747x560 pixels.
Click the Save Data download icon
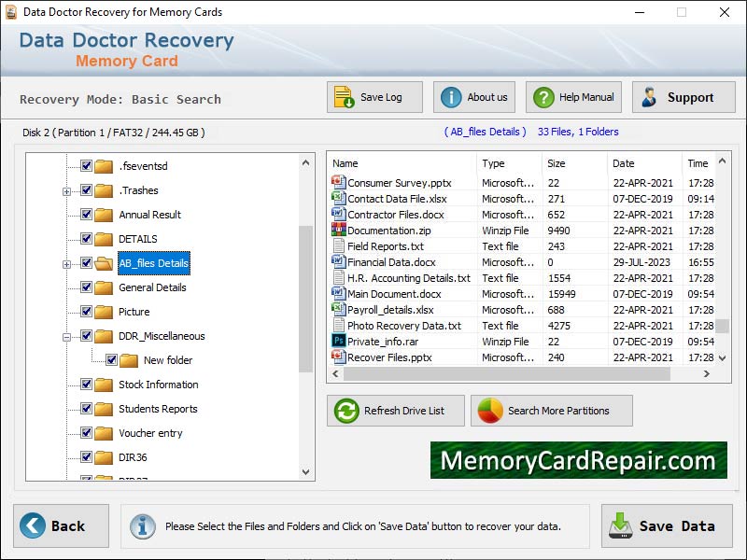(x=621, y=525)
